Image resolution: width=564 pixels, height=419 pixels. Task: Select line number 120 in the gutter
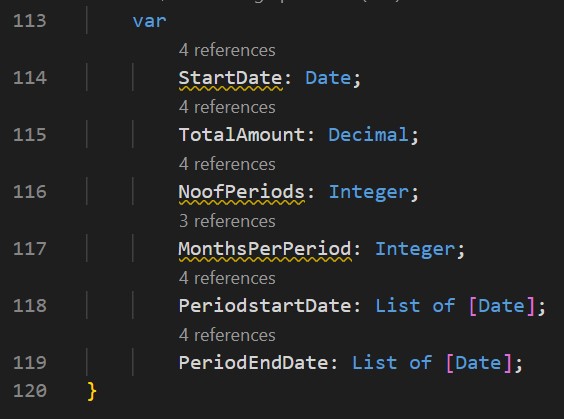point(29,391)
